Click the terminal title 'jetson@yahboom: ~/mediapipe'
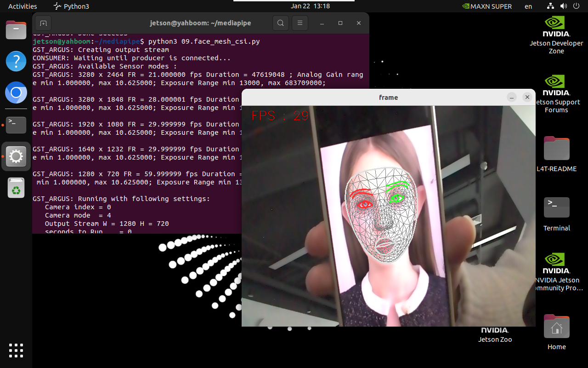 (x=201, y=23)
